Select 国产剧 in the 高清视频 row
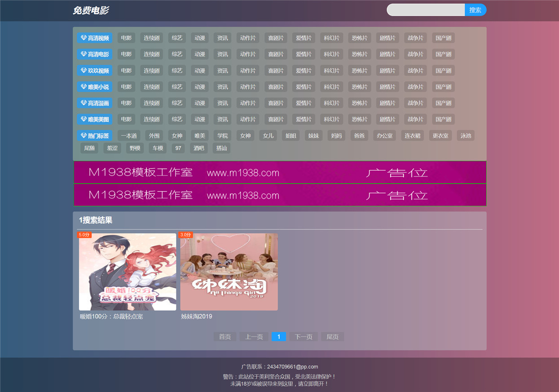This screenshot has height=392, width=559. tap(443, 38)
